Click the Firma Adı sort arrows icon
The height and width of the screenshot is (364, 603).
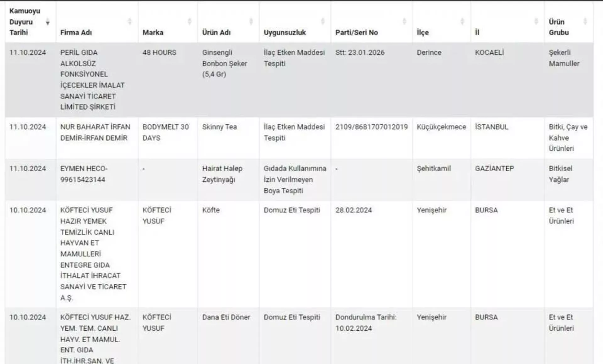pyautogui.click(x=129, y=21)
